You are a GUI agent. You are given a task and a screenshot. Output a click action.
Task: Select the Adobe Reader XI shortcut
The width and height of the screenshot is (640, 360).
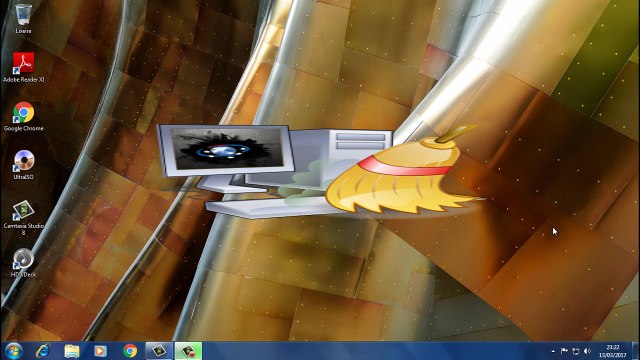tap(23, 67)
